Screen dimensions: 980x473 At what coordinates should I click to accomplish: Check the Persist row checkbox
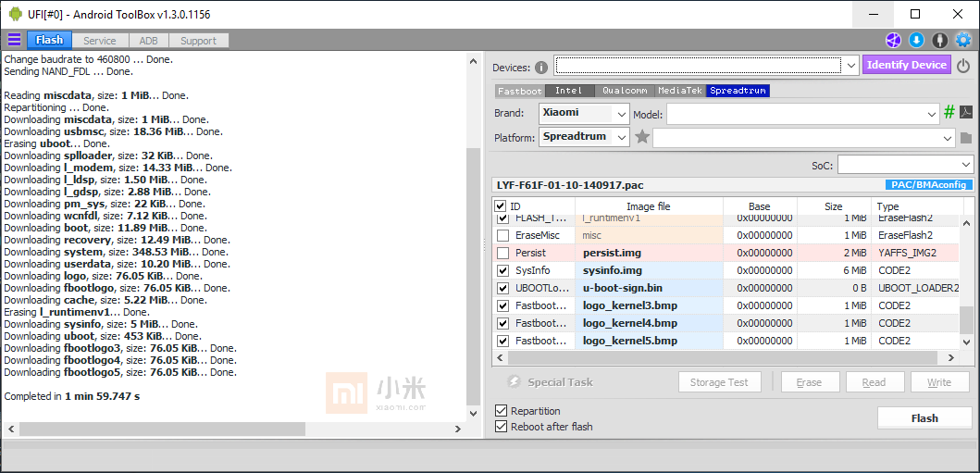tap(502, 253)
